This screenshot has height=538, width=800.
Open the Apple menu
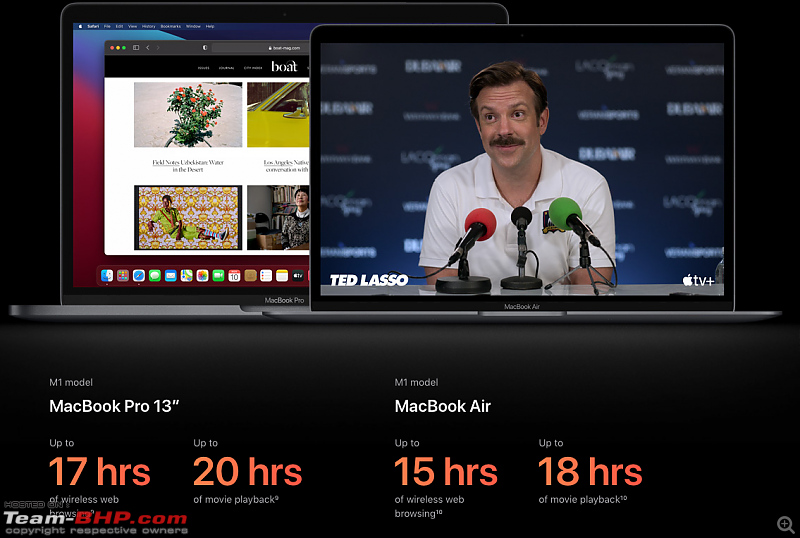click(x=80, y=26)
